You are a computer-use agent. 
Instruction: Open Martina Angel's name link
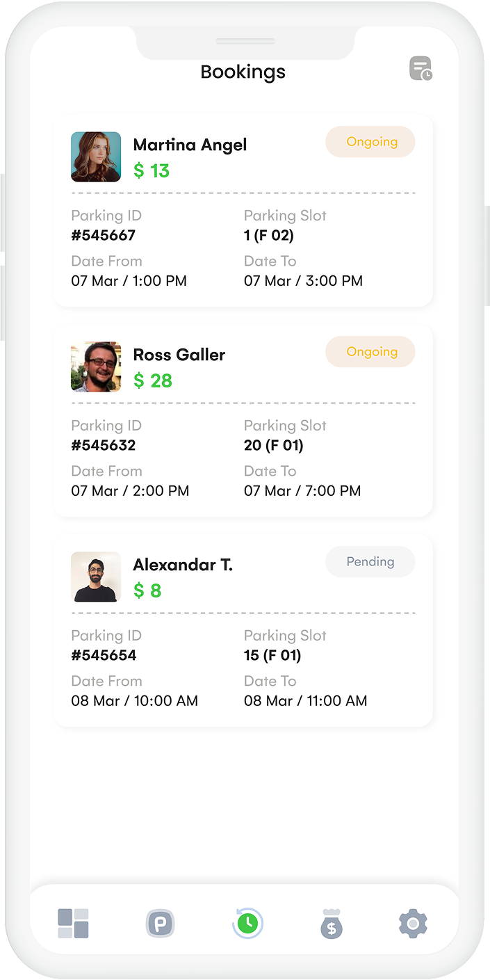(x=190, y=145)
